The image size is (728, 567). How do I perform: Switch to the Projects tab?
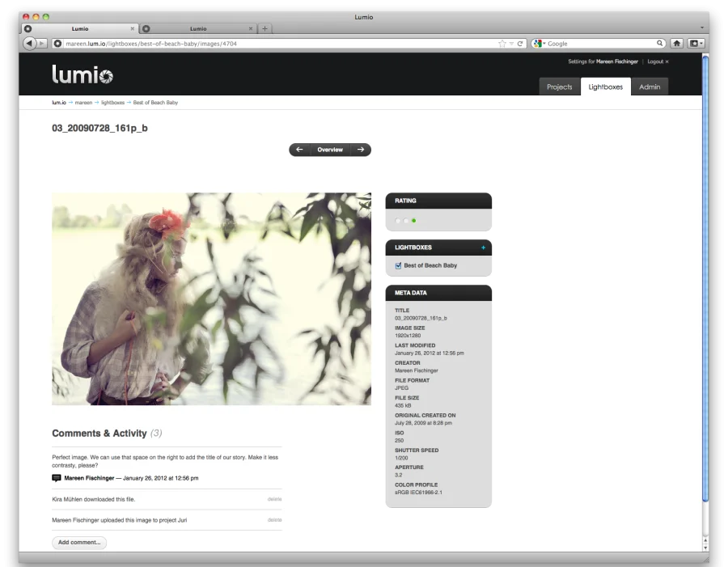(559, 87)
